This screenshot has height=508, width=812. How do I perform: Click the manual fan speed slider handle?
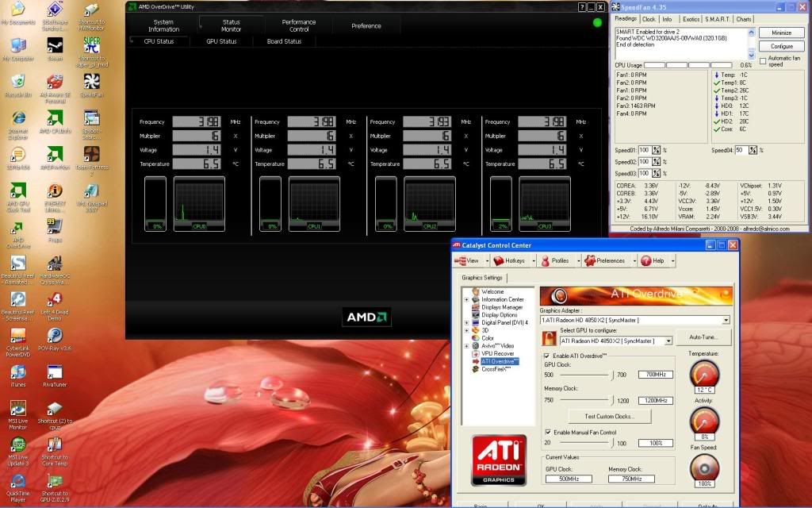[613, 443]
